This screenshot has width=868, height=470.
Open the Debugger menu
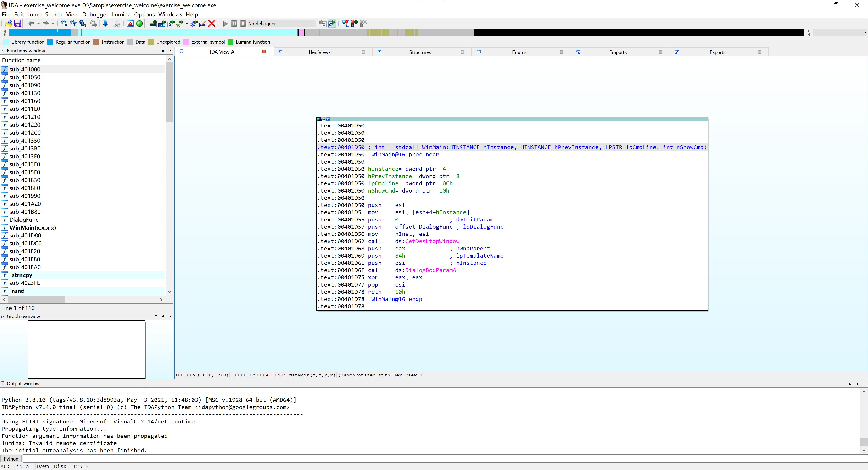coord(95,14)
